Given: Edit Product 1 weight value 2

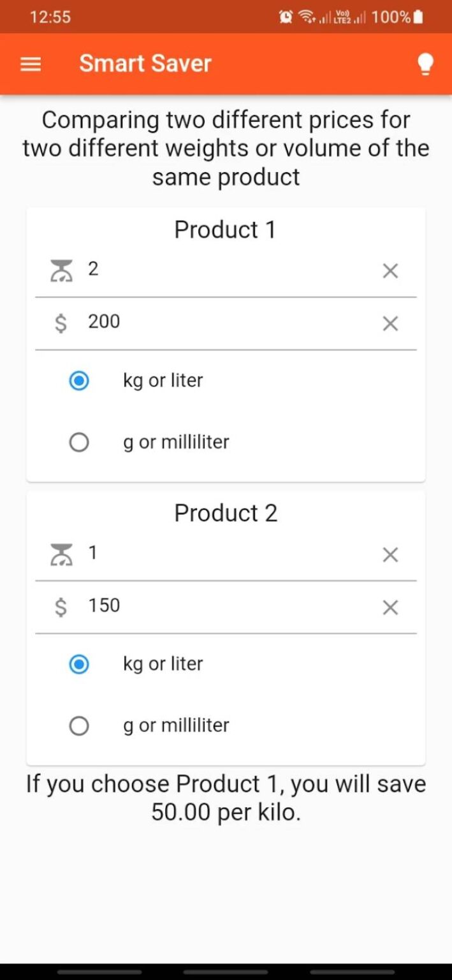Looking at the screenshot, I should (x=223, y=270).
